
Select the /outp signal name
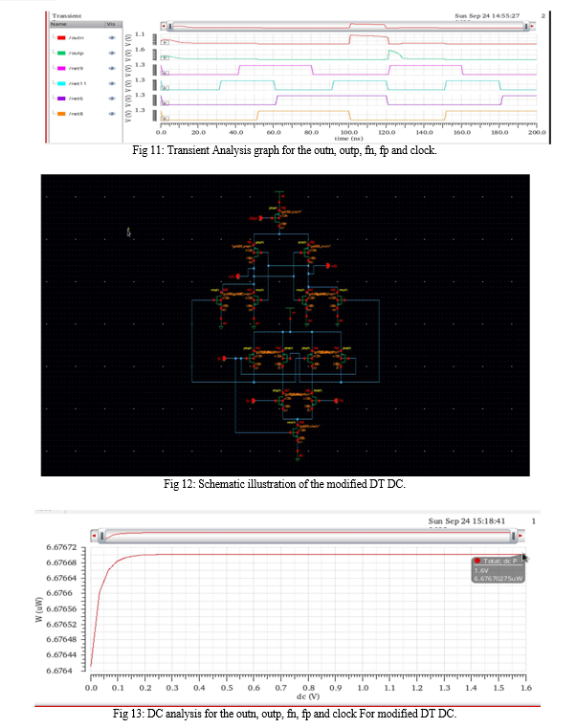(x=77, y=53)
